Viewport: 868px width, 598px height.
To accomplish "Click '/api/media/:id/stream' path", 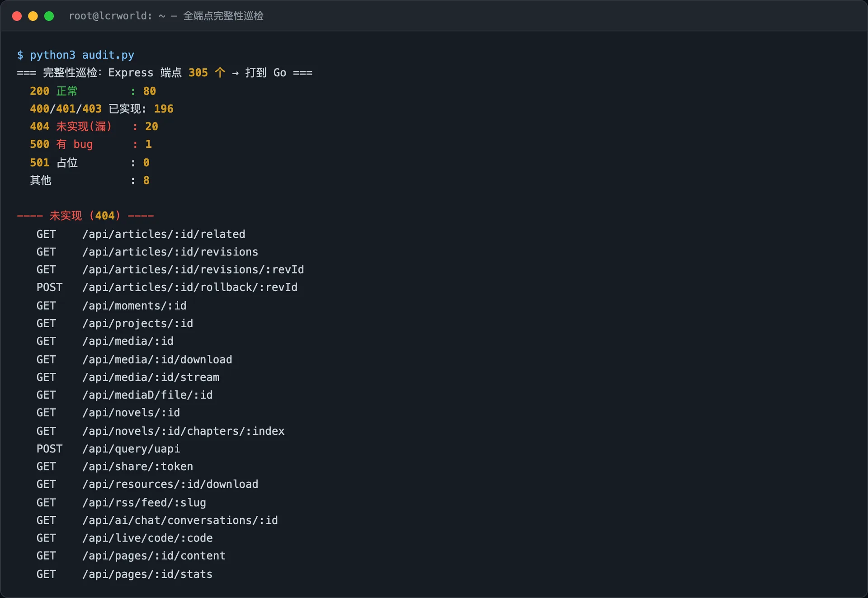I will [x=151, y=377].
